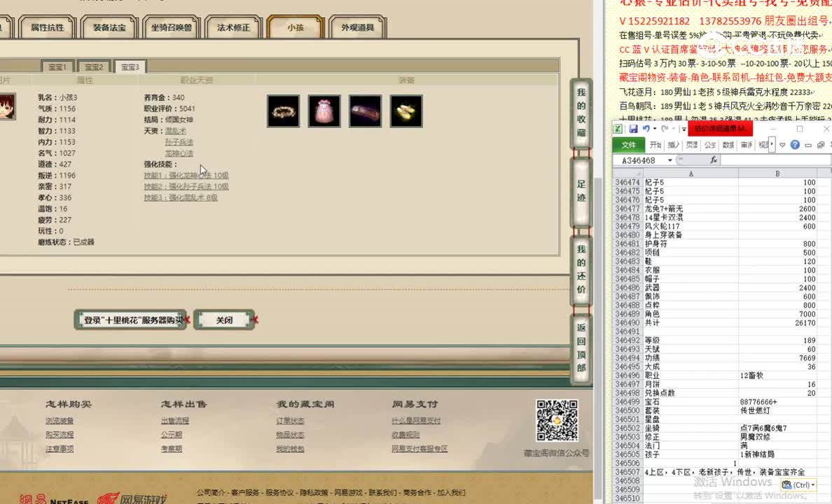Open the 浏览装备 link under 怎样购买
This screenshot has height=504, width=832.
pyautogui.click(x=57, y=419)
